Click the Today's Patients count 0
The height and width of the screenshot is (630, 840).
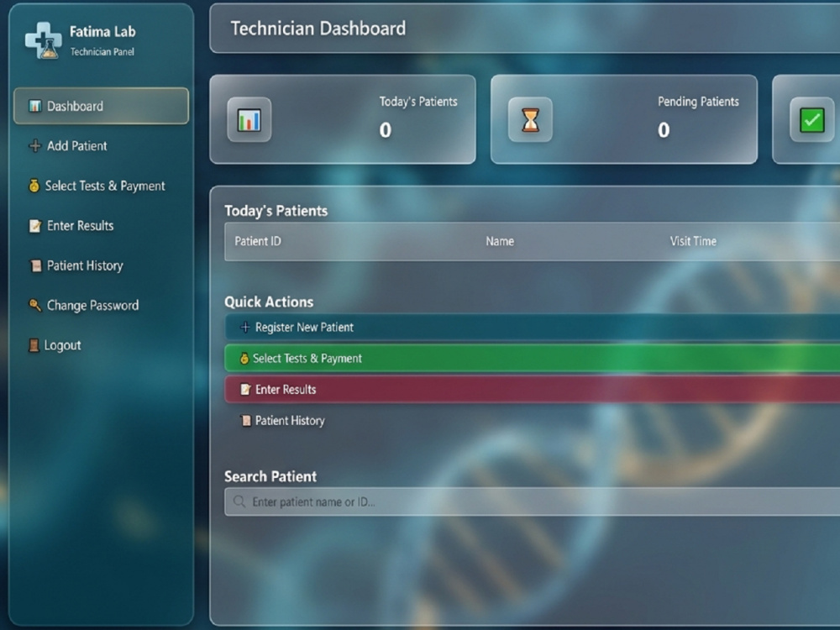(386, 130)
